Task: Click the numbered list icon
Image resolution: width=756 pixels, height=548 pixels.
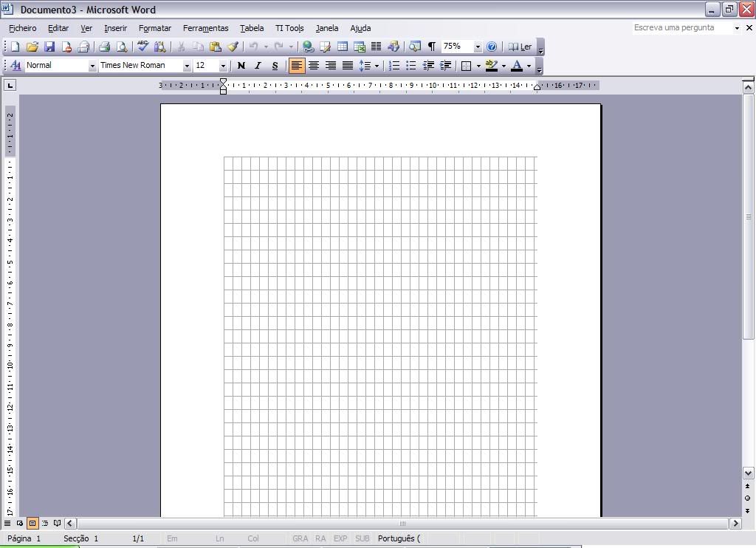Action: (x=394, y=66)
